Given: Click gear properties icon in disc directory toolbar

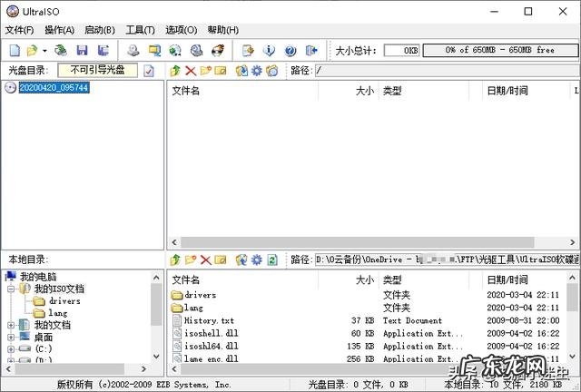Looking at the screenshot, I should pos(256,71).
